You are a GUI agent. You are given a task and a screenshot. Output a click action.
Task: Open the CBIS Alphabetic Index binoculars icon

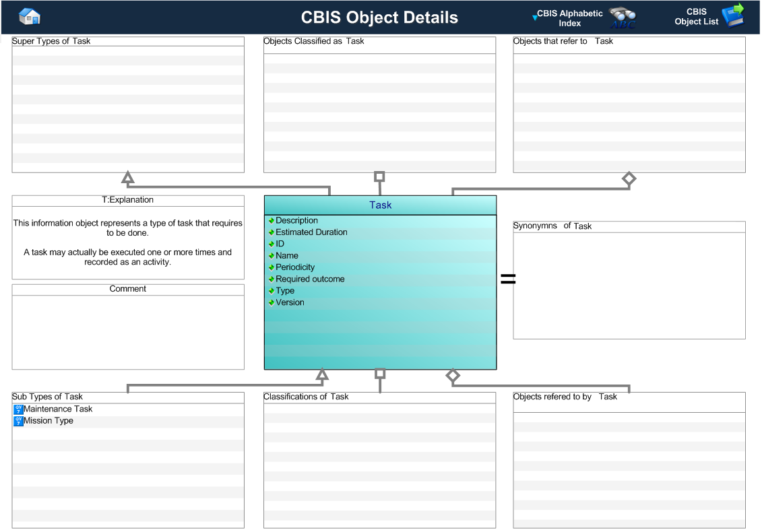[x=623, y=18]
